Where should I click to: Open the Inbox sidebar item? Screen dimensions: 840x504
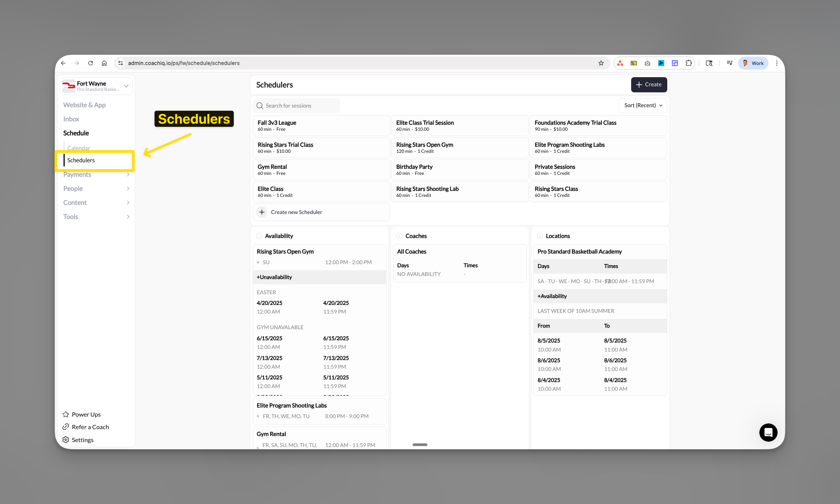click(71, 119)
